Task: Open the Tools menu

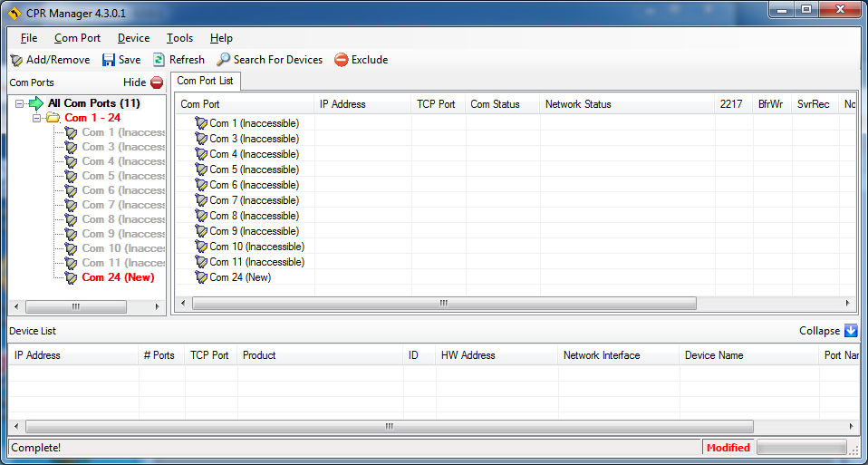Action: click(x=180, y=38)
